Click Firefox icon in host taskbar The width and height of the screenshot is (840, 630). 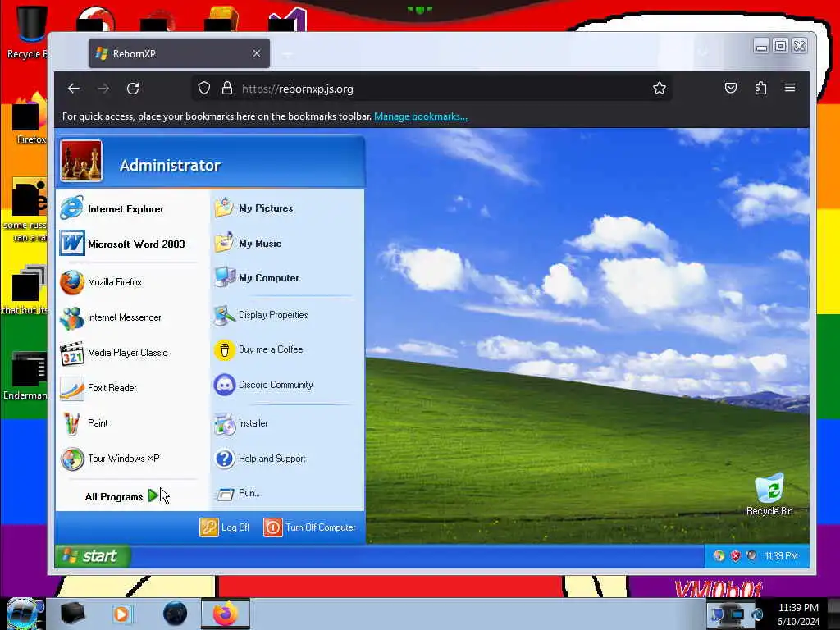226,614
